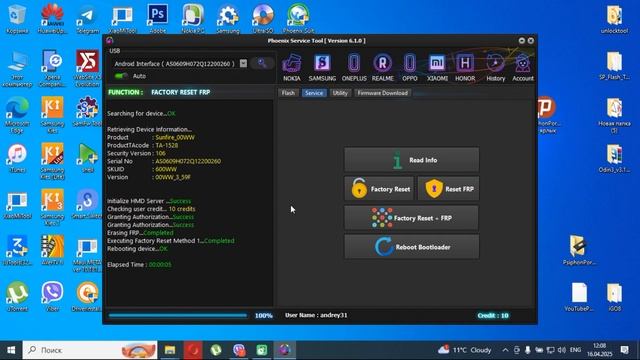
Task: Click the ENG language indicator
Action: (576, 350)
